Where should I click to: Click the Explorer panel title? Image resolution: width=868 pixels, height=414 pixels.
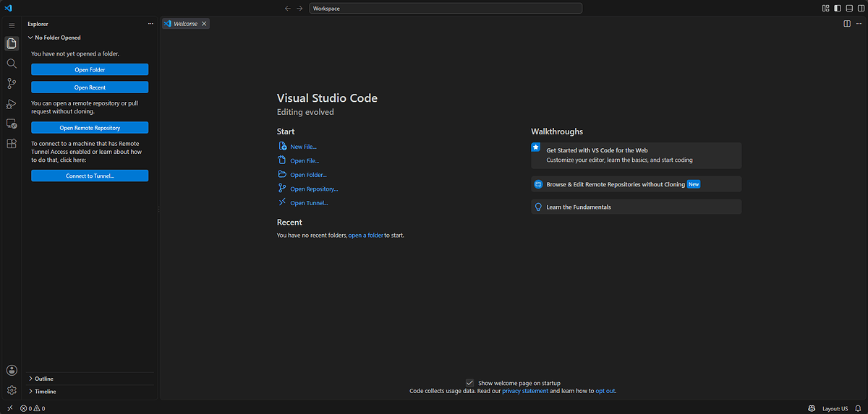(x=38, y=24)
